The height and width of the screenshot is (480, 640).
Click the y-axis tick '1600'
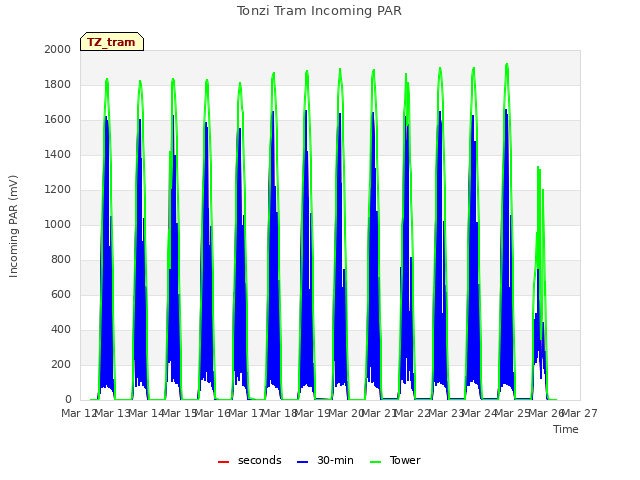[x=58, y=120]
